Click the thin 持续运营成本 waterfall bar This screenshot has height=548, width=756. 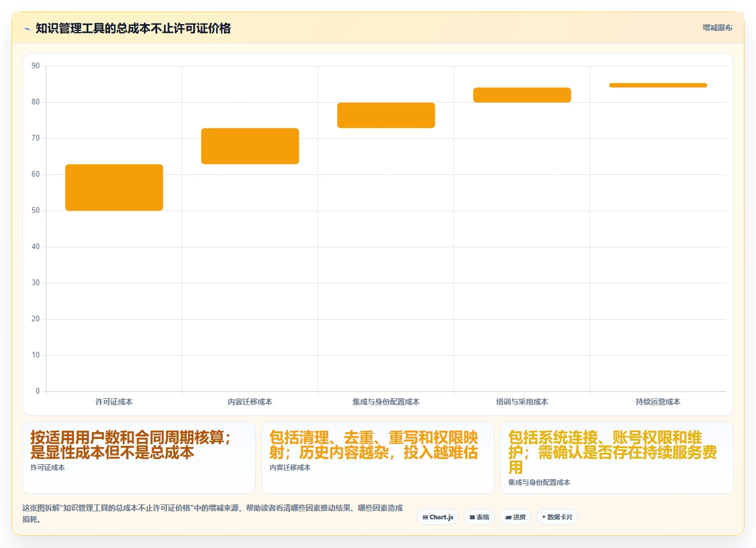[x=658, y=85]
